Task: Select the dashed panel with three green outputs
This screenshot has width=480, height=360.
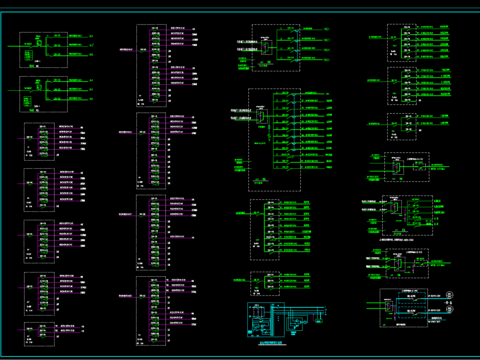Action: (x=265, y=284)
